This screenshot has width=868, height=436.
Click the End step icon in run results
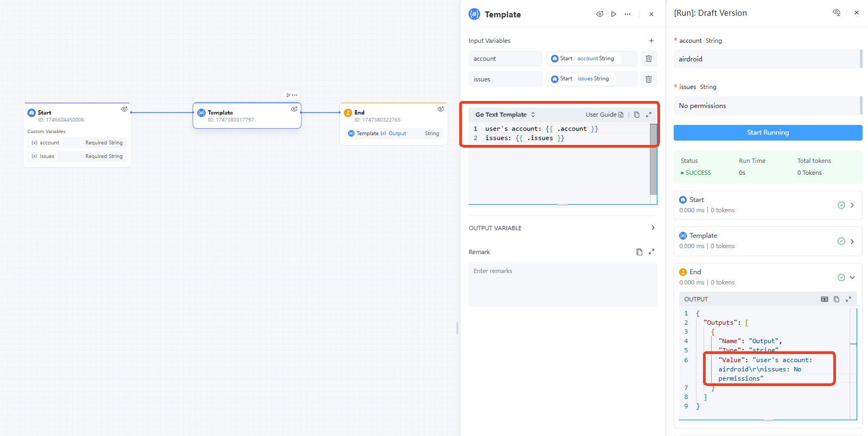tap(683, 272)
